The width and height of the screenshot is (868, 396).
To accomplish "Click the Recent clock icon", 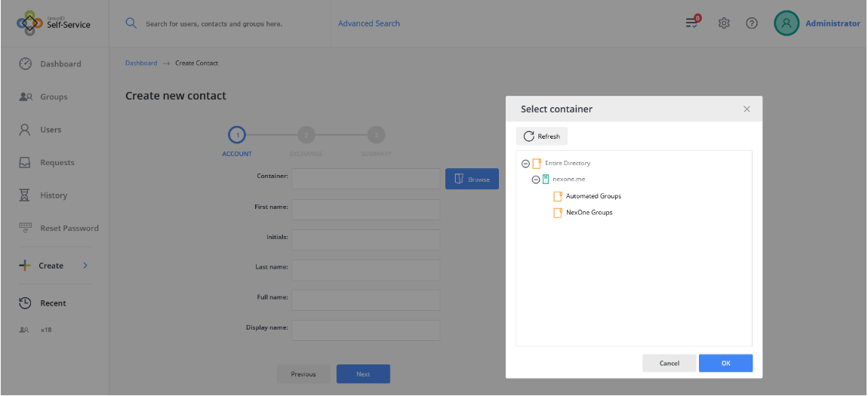I will (x=25, y=303).
